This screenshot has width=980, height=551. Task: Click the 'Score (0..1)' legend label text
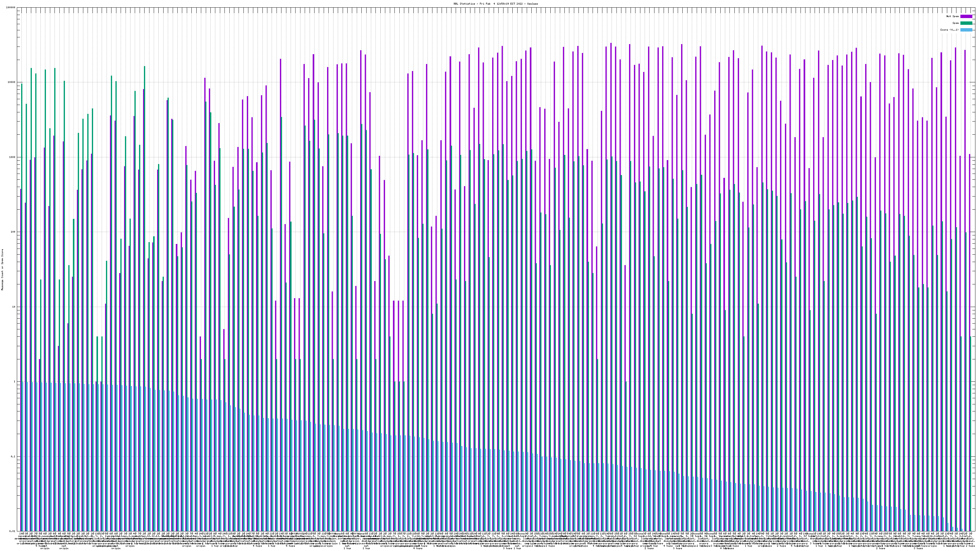click(949, 30)
